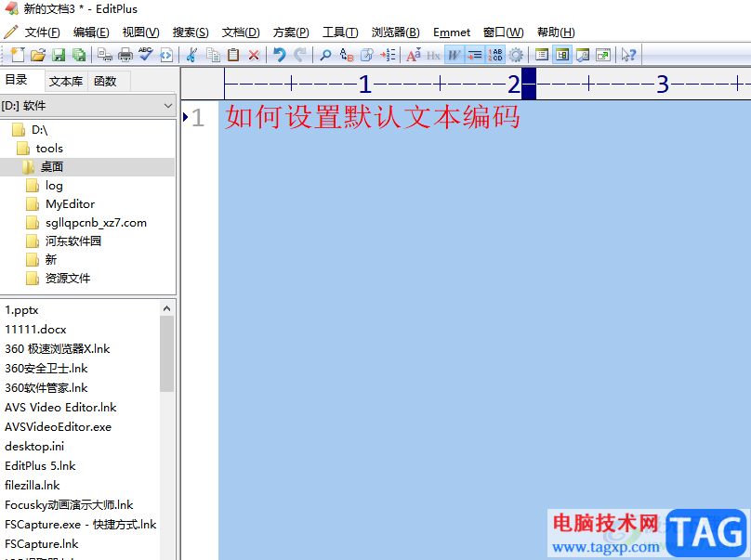
Task: Open the 帮助(H) menu
Action: tap(556, 33)
